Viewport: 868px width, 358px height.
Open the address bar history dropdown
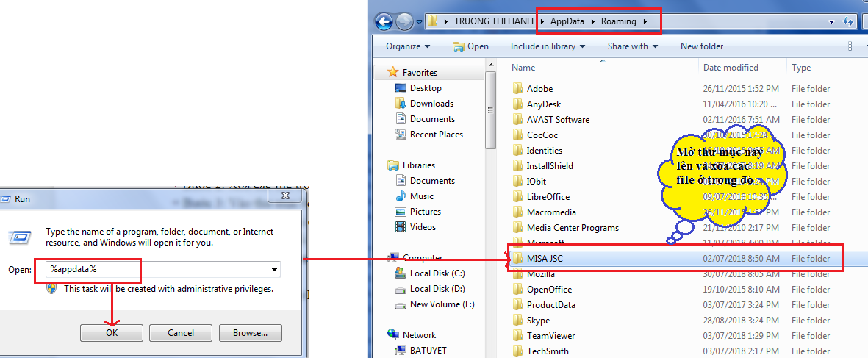[x=831, y=22]
